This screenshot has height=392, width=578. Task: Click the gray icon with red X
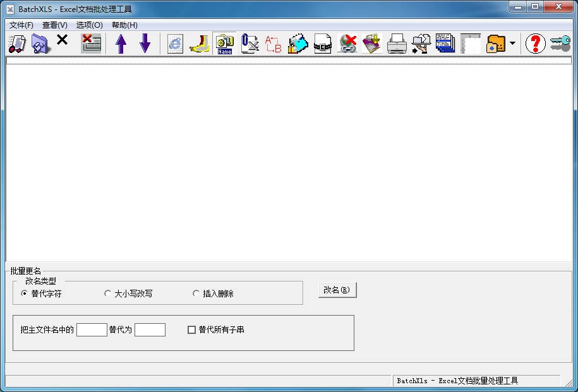pyautogui.click(x=347, y=44)
